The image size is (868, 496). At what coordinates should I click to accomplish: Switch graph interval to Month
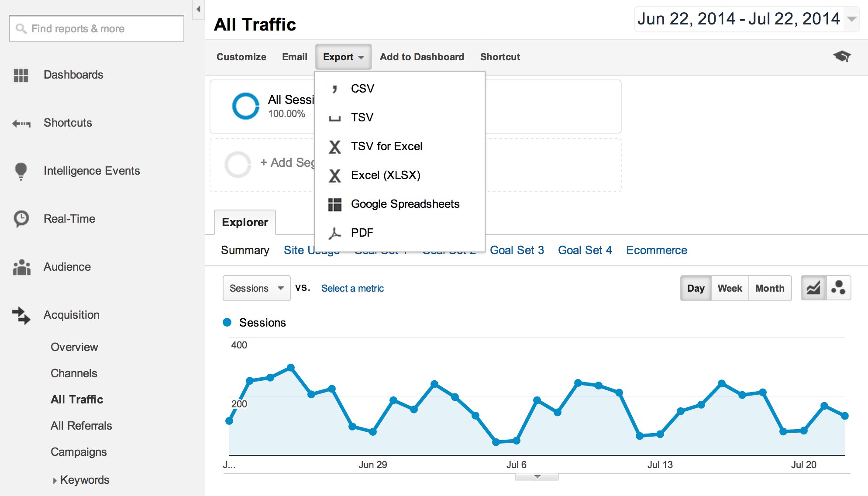click(770, 288)
